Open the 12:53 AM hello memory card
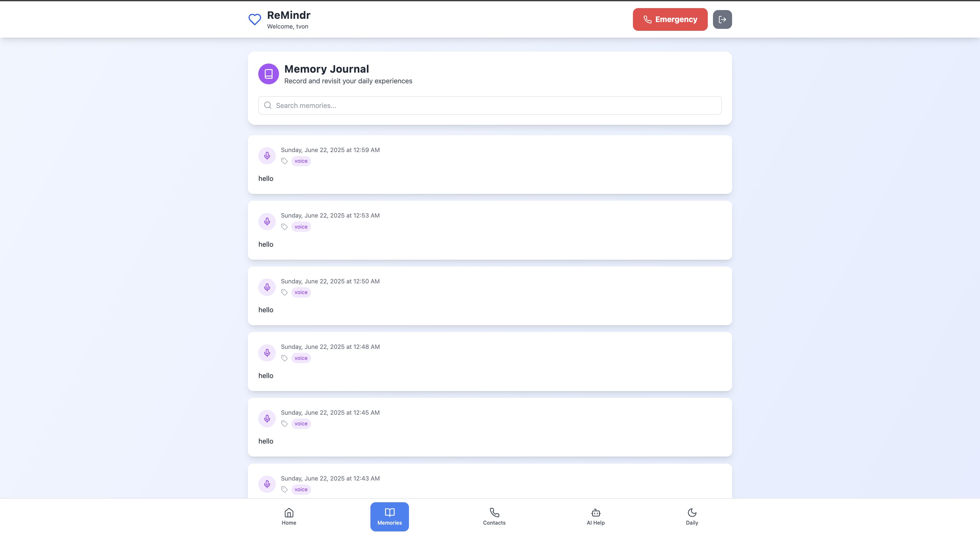This screenshot has height=535, width=980. tap(489, 244)
